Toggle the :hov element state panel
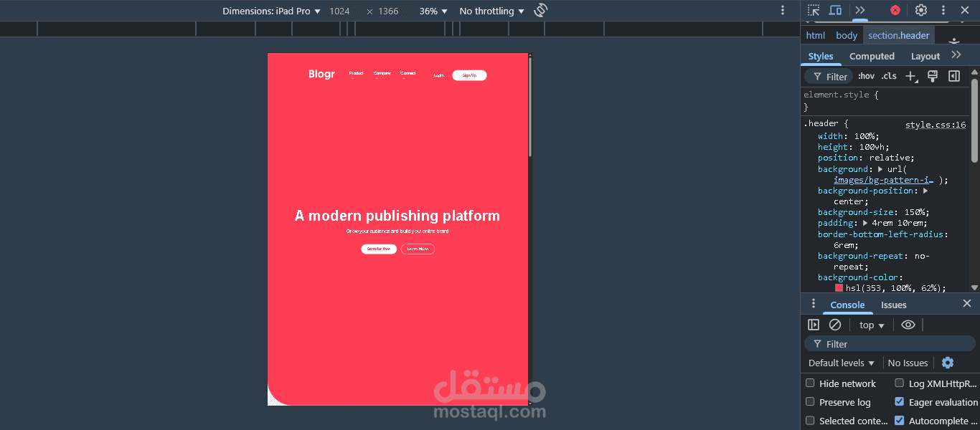980x430 pixels. (x=866, y=76)
